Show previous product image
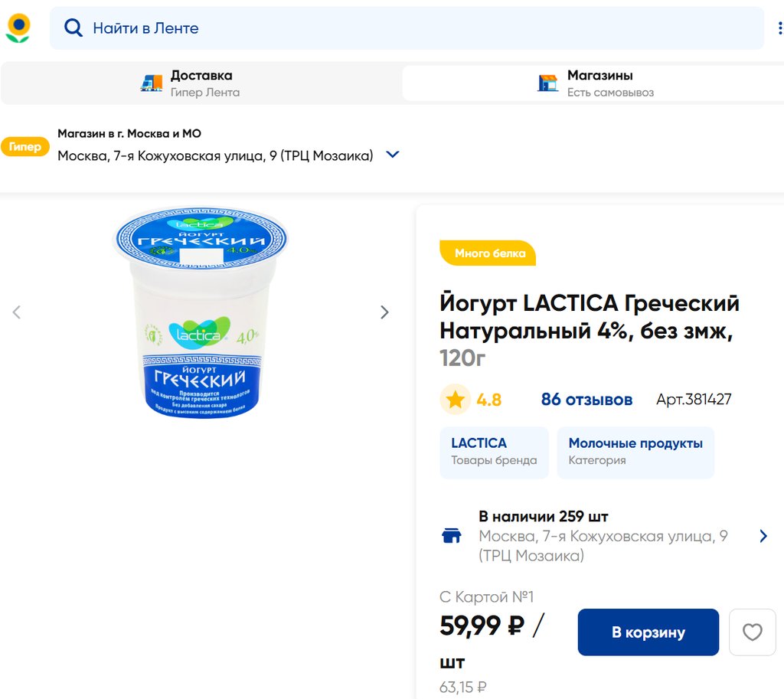The image size is (784, 699). tap(17, 312)
